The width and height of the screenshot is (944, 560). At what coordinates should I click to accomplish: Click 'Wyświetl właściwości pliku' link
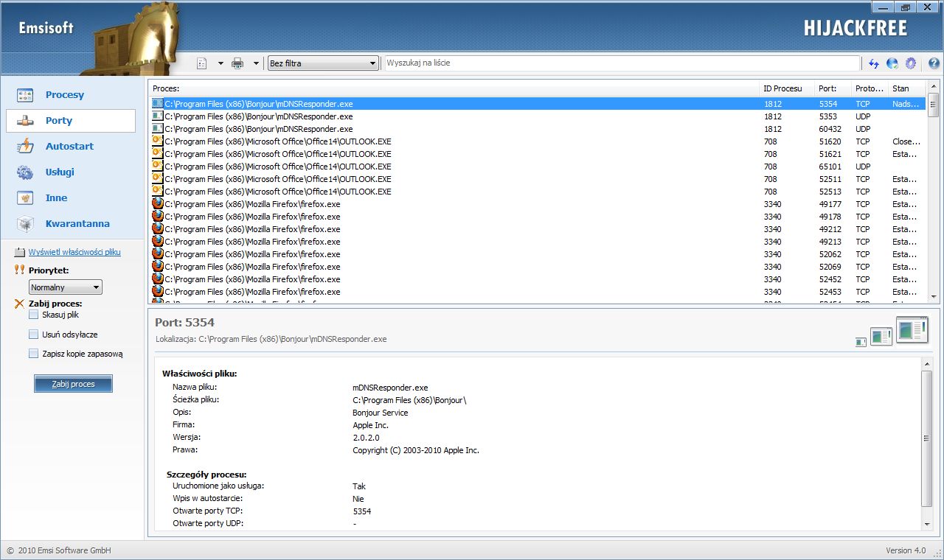pyautogui.click(x=74, y=252)
